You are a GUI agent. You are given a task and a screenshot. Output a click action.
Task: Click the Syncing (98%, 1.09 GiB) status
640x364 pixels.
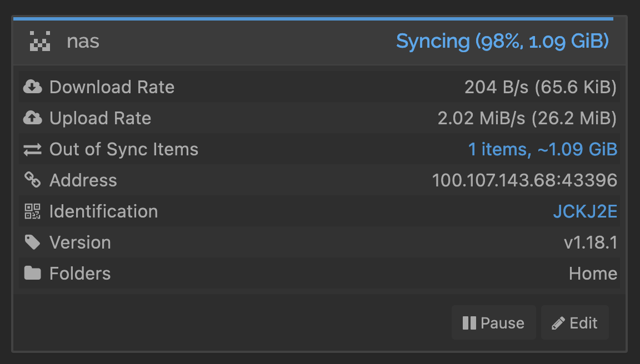[502, 42]
